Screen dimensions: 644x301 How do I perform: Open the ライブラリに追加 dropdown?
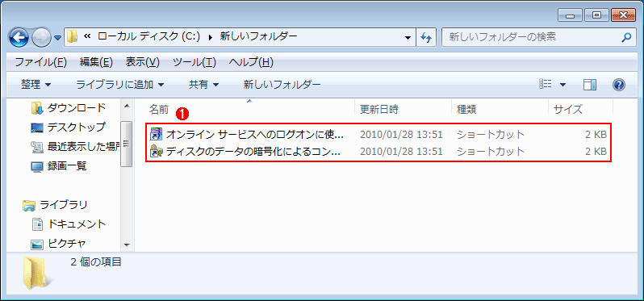click(120, 85)
